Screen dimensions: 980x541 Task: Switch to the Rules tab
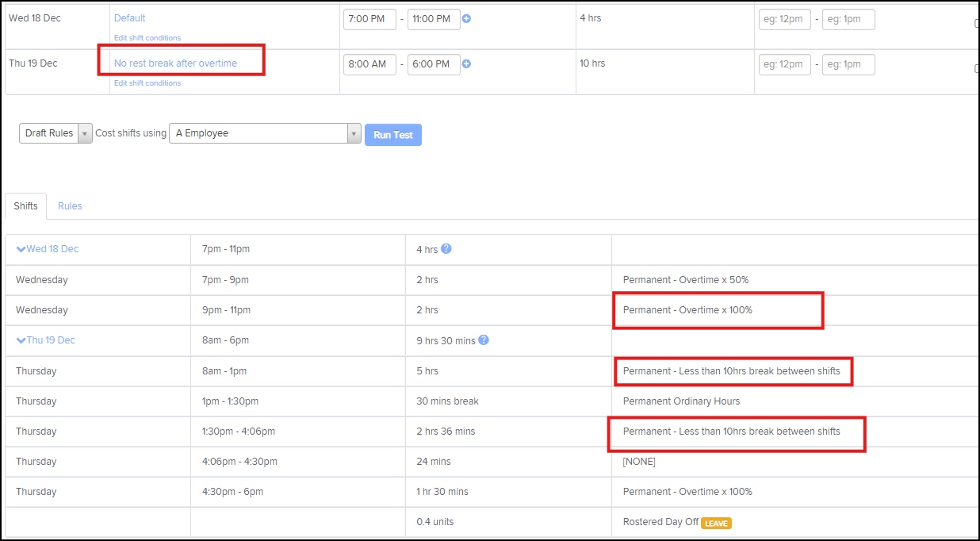[70, 206]
